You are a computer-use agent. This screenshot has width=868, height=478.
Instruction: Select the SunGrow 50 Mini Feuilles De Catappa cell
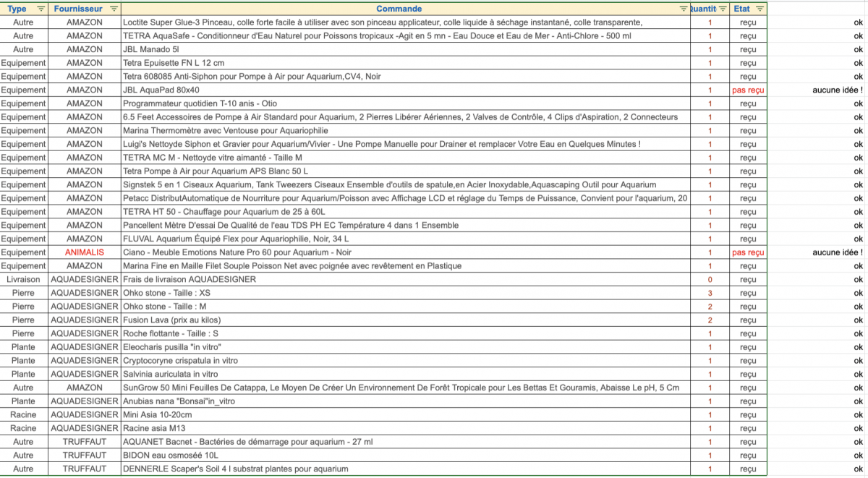[x=406, y=387]
